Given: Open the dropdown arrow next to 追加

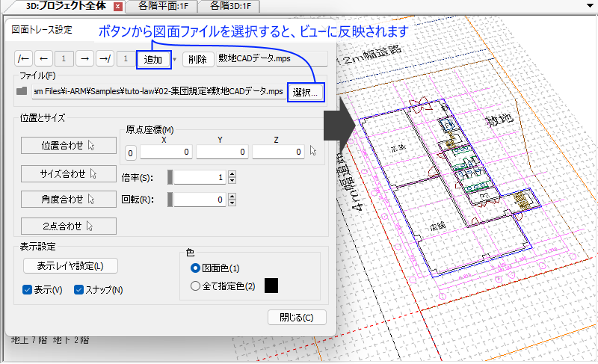Looking at the screenshot, I should [x=175, y=59].
